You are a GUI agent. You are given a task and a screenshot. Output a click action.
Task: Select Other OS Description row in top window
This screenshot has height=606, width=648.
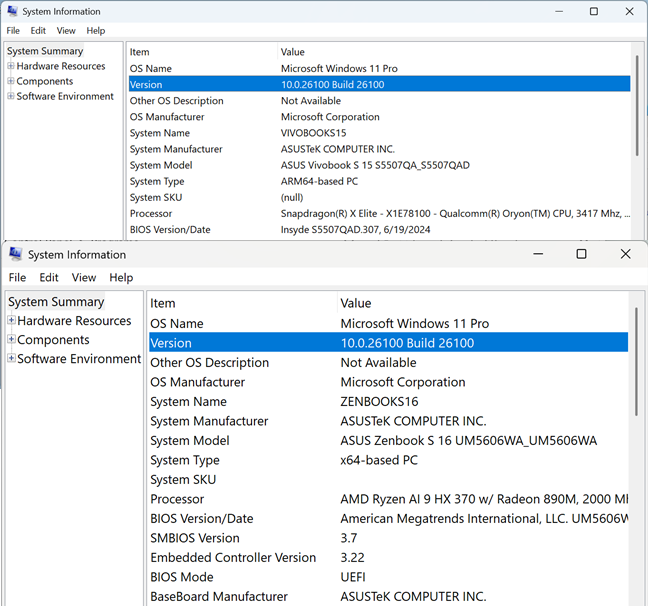pos(379,101)
